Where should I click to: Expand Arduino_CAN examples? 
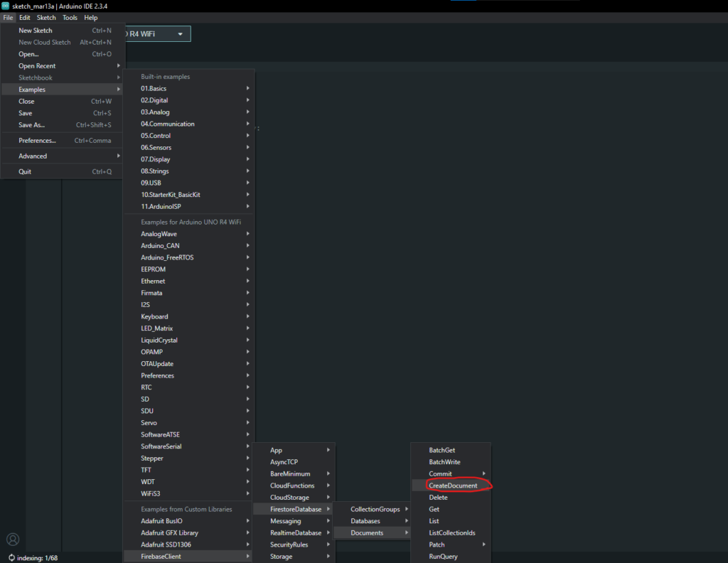click(189, 246)
